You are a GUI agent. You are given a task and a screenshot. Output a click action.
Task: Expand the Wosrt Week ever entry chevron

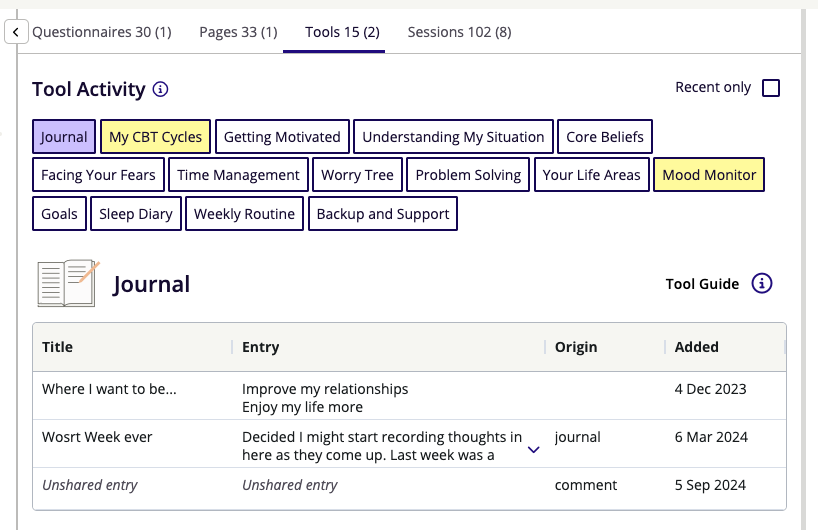coord(533,450)
